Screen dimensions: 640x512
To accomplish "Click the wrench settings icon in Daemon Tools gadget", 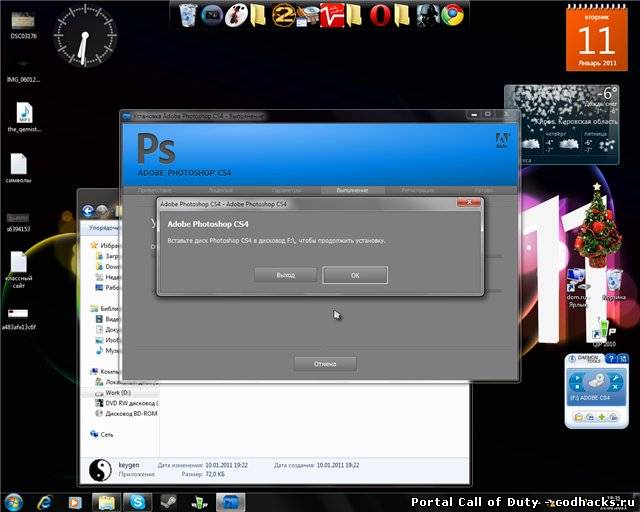I will [616, 378].
